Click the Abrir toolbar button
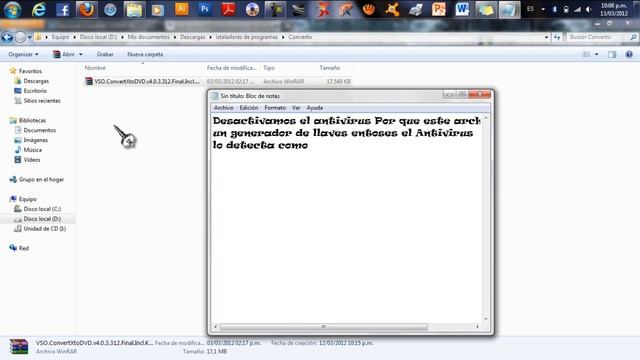 click(x=64, y=54)
